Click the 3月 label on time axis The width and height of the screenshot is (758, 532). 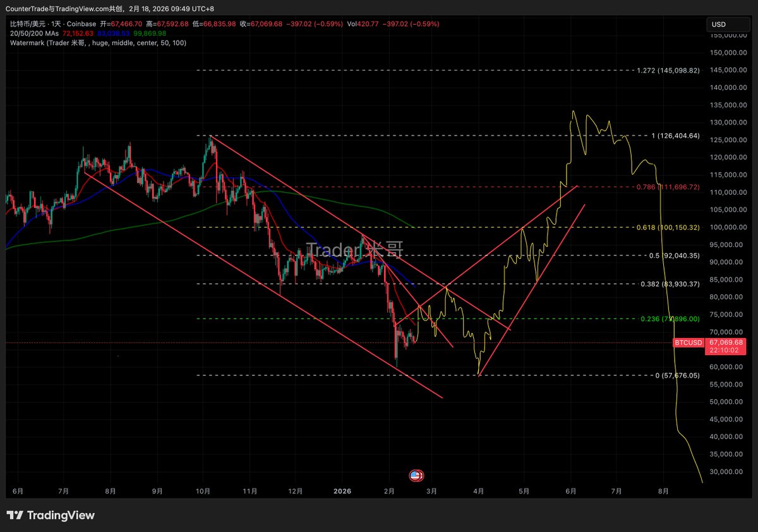(432, 490)
